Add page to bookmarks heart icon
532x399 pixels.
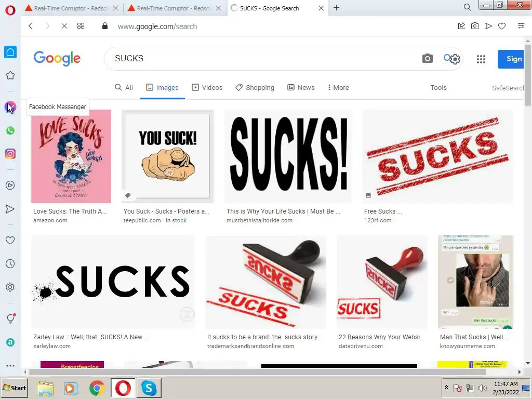pos(502,26)
